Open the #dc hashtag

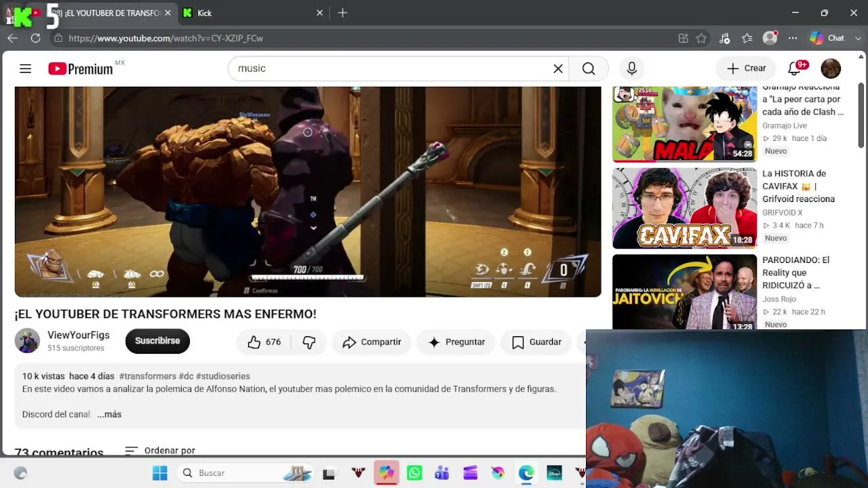[186, 376]
